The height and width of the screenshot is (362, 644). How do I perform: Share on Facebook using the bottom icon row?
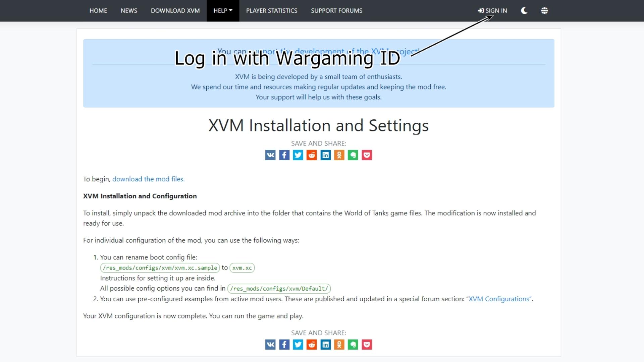point(284,345)
